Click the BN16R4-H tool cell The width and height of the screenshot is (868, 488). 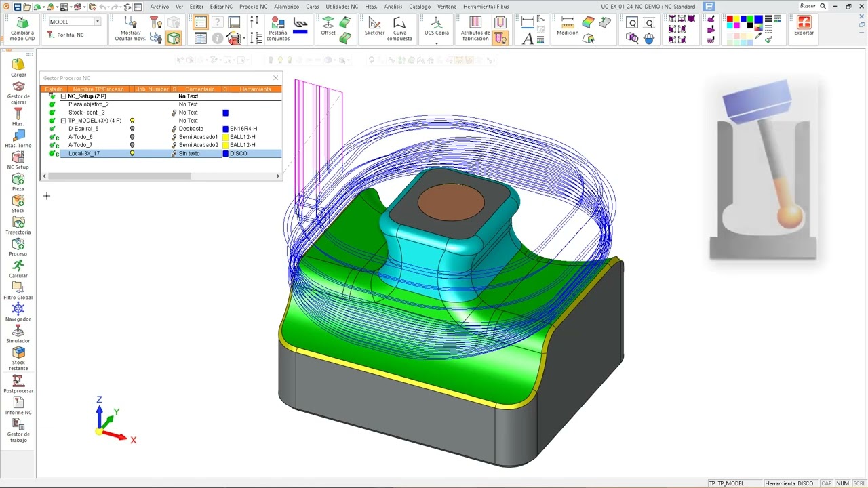(x=243, y=129)
